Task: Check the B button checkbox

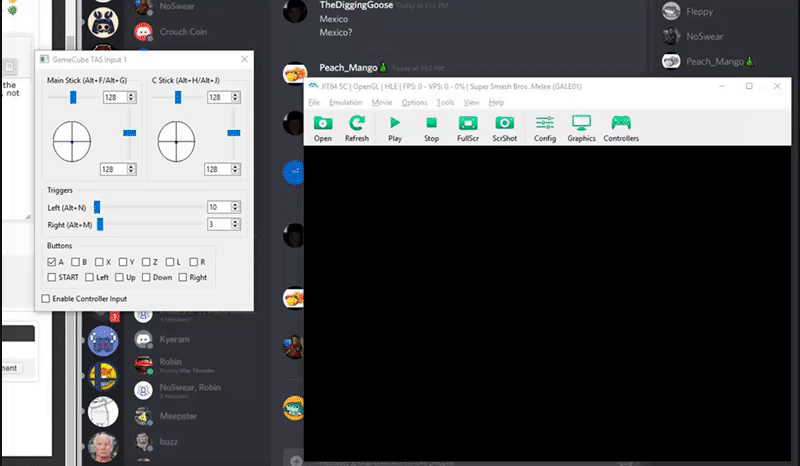Action: (76, 262)
